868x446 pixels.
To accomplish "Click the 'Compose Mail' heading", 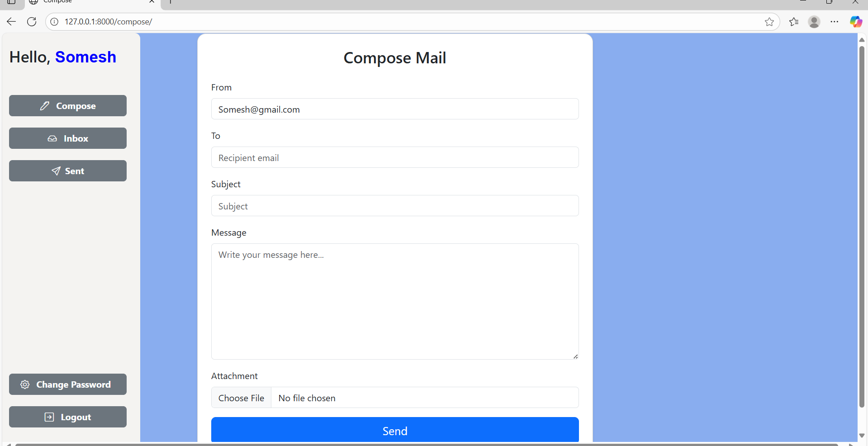I will point(395,58).
